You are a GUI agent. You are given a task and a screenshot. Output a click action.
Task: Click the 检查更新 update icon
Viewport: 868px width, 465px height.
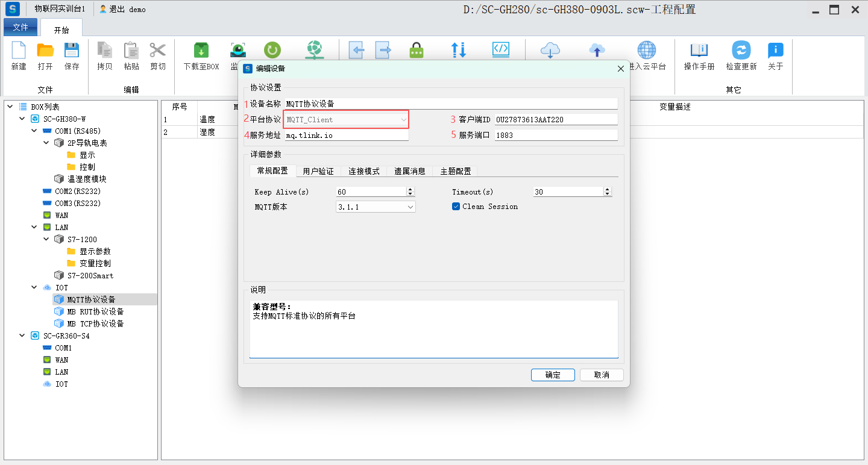pos(741,51)
